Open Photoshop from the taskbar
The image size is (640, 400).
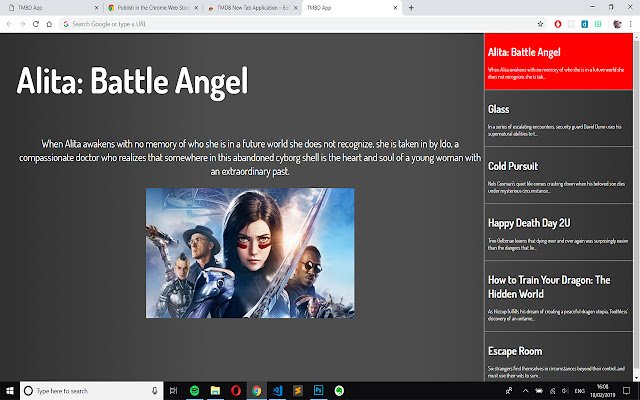click(x=318, y=391)
